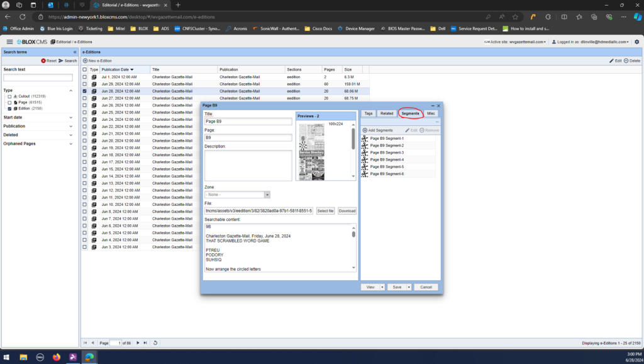Click the Add Segments plus icon
Viewport: 644px width, 364px height.
[365, 130]
